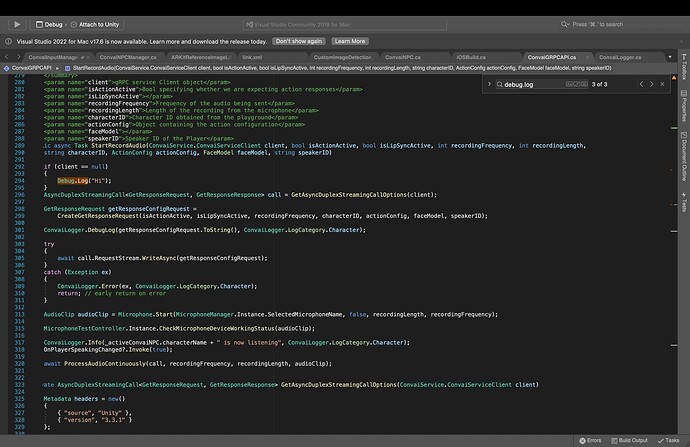
Task: Run the project with the Play button
Action: (17, 25)
